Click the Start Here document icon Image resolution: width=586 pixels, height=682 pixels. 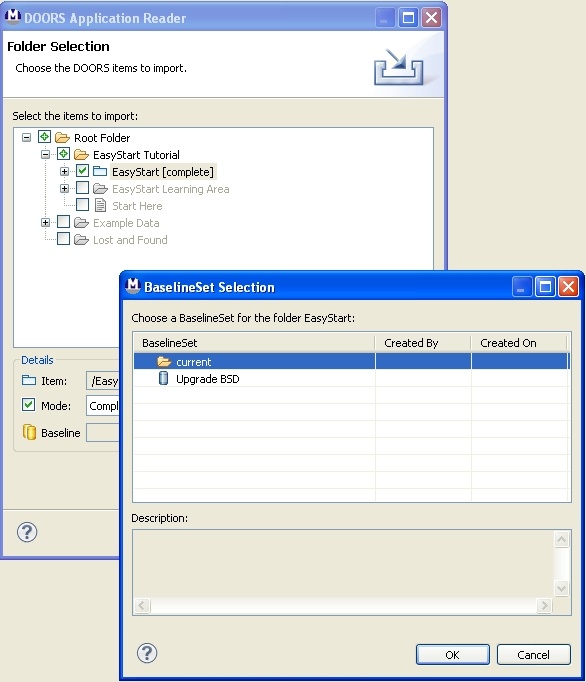click(x=100, y=205)
